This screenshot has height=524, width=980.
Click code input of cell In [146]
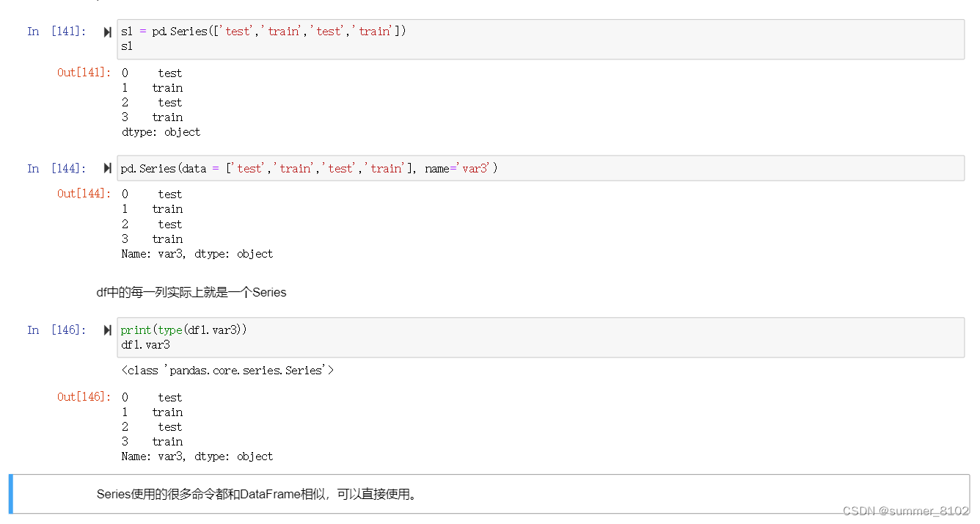click(x=541, y=338)
